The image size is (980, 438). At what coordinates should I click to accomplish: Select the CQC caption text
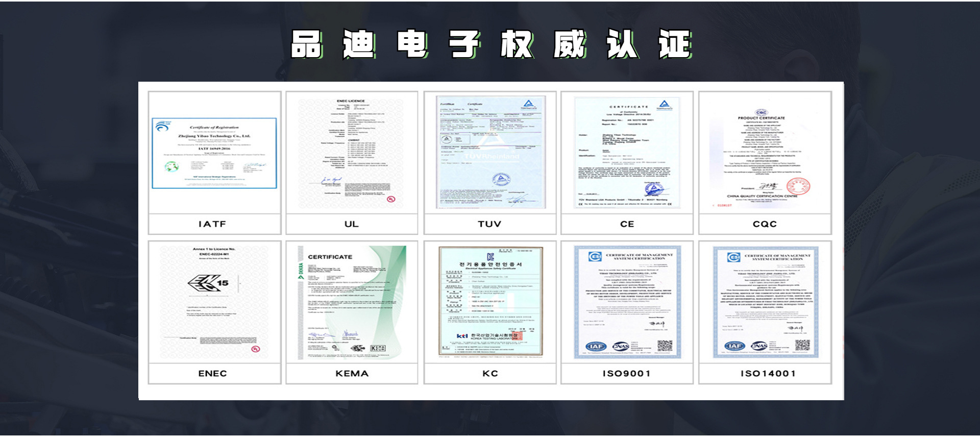click(x=765, y=224)
